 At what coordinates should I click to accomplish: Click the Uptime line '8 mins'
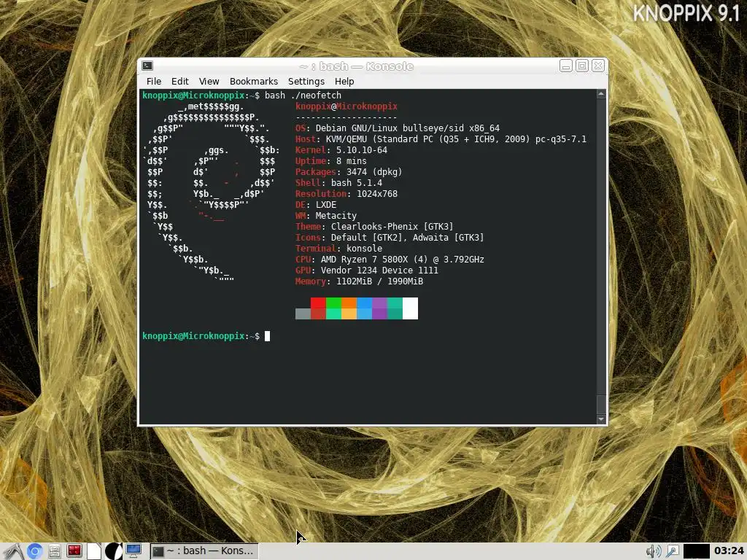click(x=331, y=161)
